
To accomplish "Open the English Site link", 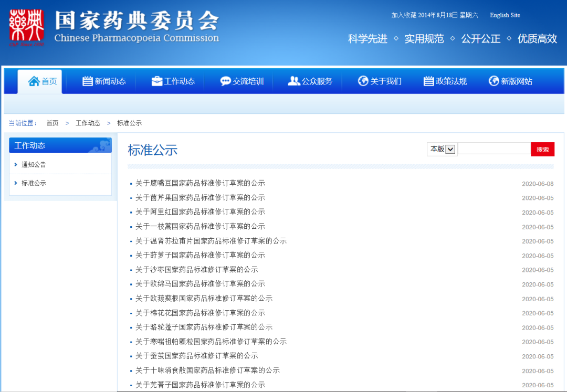I will click(505, 15).
